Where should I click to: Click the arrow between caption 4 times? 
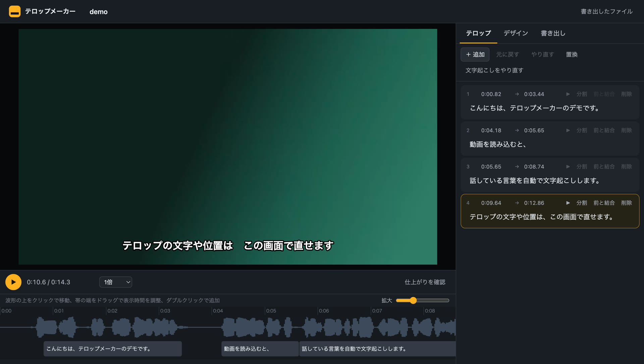[517, 203]
